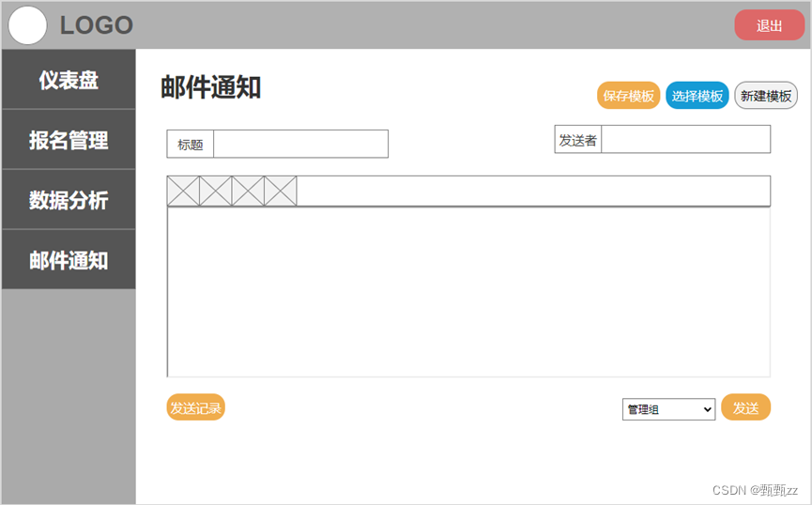Click the 邮件通知 page heading

[x=210, y=87]
